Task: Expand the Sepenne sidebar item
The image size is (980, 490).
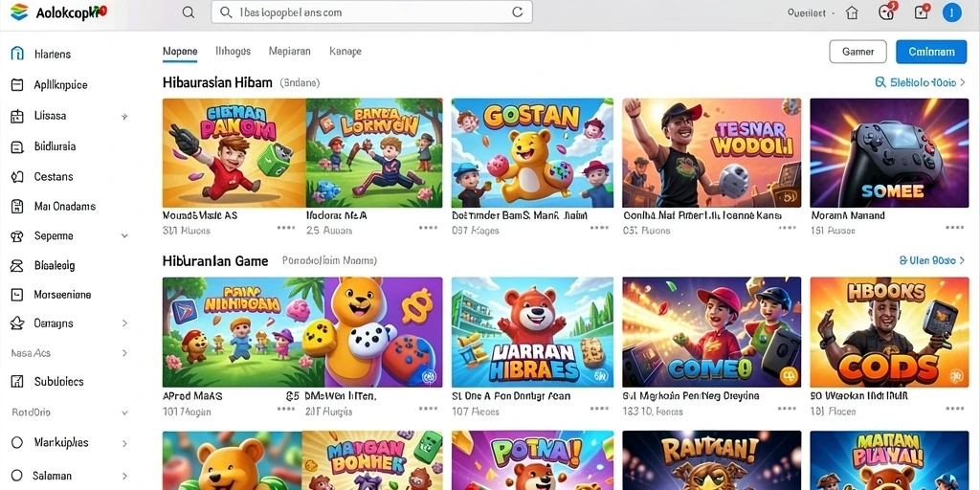Action: coord(124,236)
